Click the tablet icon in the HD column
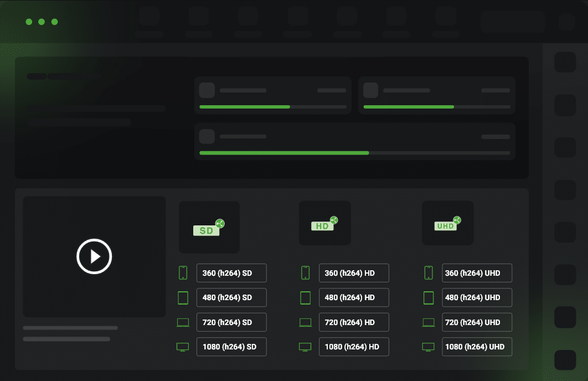Screen dimensions: 588x381 point(305,297)
